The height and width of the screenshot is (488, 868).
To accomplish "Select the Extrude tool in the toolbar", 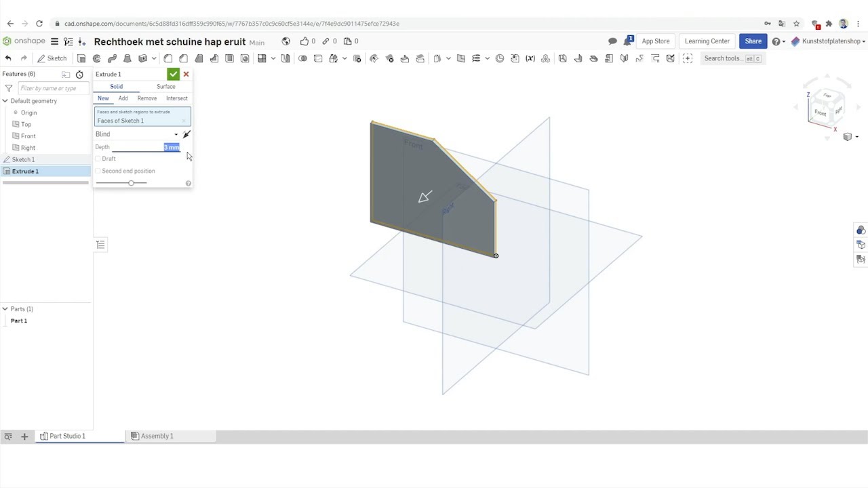I will click(x=81, y=58).
